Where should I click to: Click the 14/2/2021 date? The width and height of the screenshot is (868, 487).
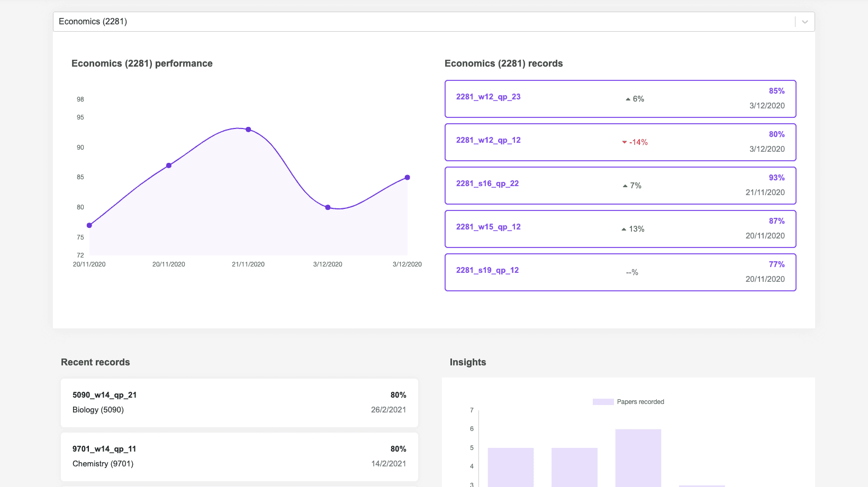click(x=388, y=464)
